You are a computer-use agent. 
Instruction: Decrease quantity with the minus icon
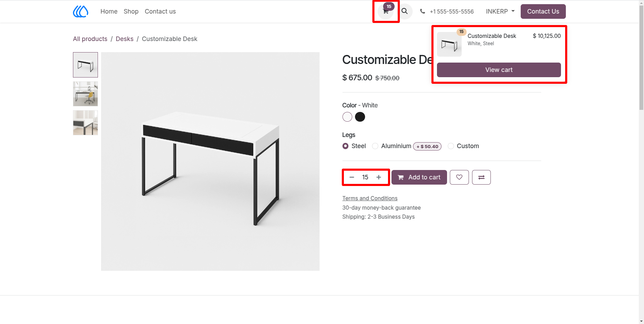352,177
